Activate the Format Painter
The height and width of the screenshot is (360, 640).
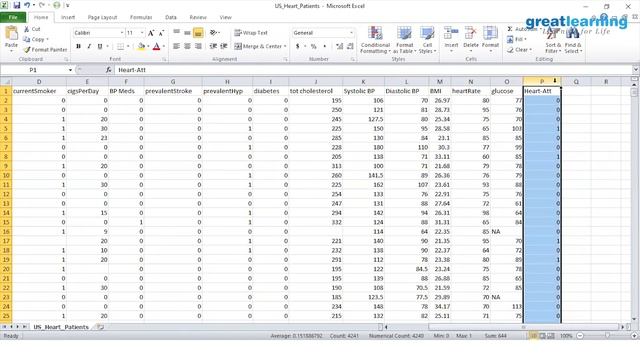click(x=45, y=49)
